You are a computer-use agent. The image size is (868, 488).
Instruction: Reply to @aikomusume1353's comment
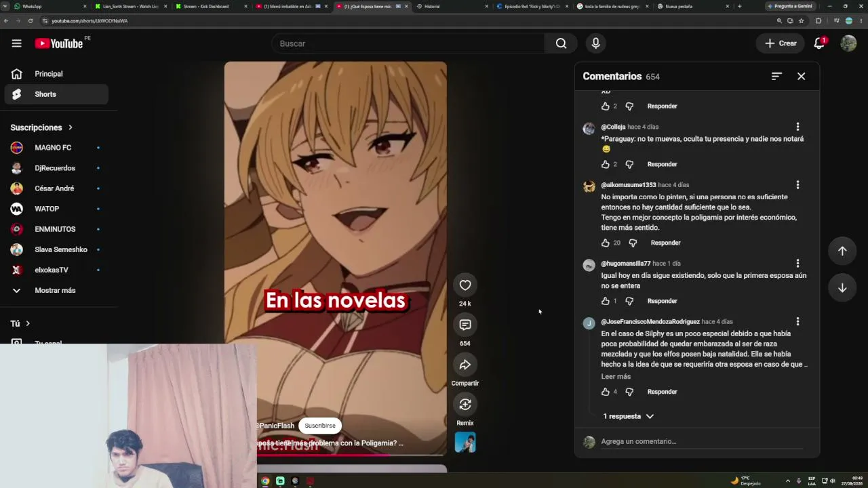point(665,243)
